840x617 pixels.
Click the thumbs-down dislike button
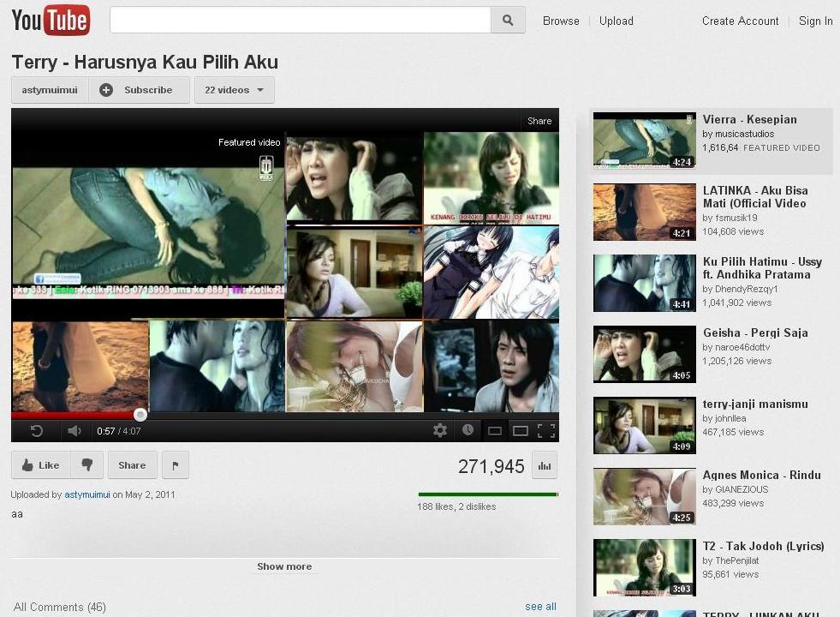86,464
